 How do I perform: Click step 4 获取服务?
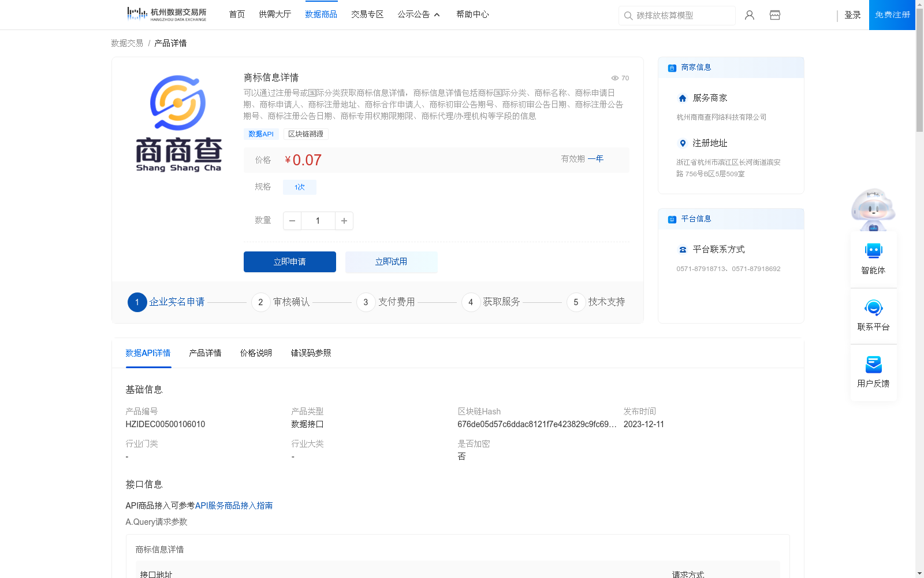pos(491,302)
